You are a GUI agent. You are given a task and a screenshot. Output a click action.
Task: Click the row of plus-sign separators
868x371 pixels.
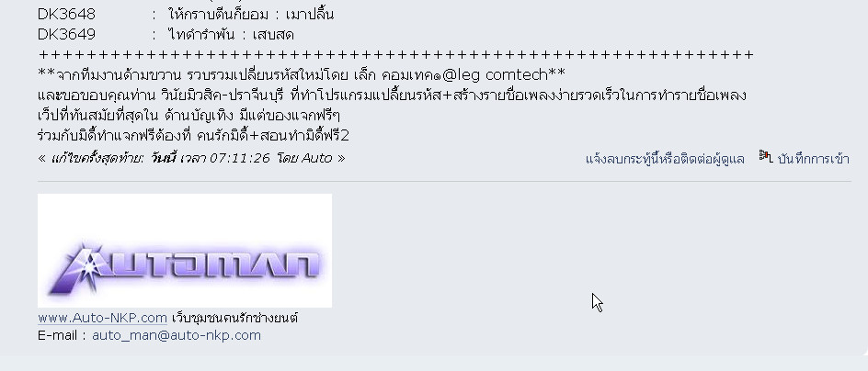395,55
